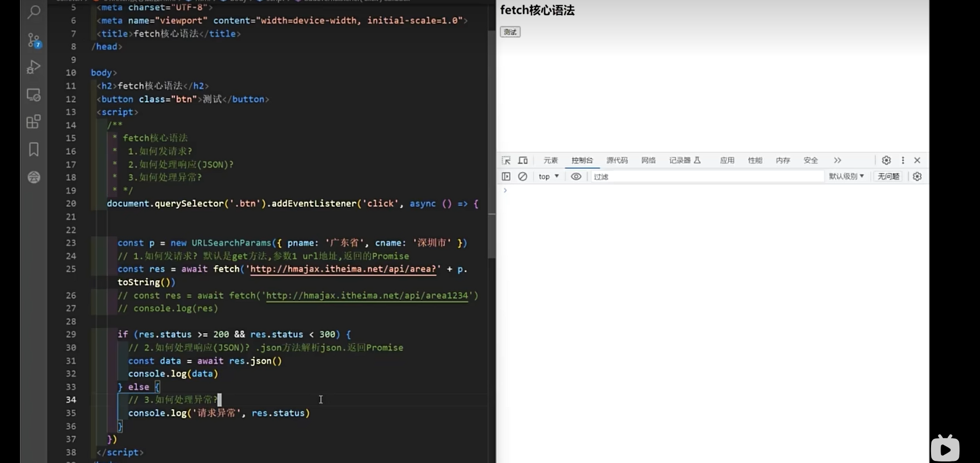The width and height of the screenshot is (980, 463).
Task: Toggle device toolbar emulation mode
Action: click(x=523, y=160)
